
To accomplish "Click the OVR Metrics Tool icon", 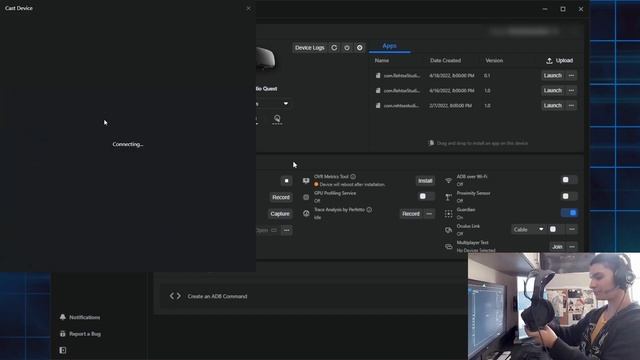I will pos(306,181).
